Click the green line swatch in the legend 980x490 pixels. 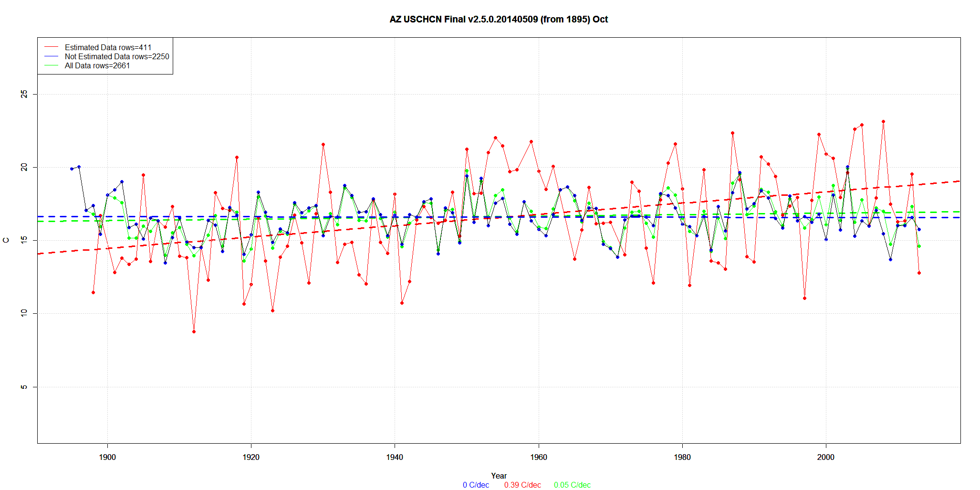[x=51, y=65]
